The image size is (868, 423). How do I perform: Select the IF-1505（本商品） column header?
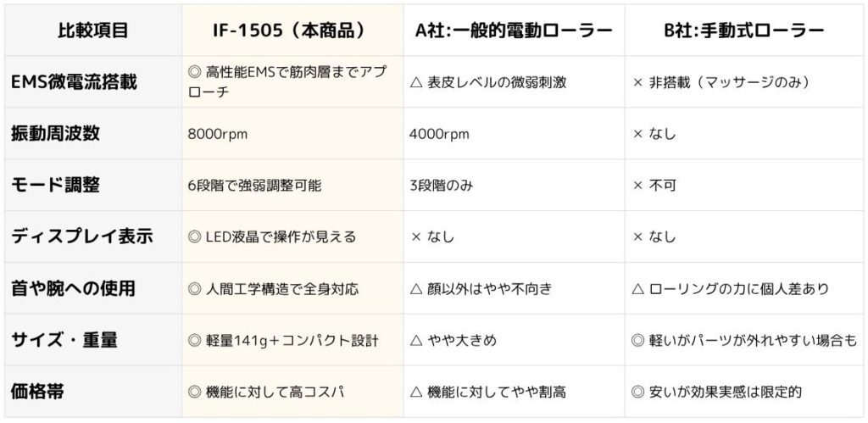point(292,31)
